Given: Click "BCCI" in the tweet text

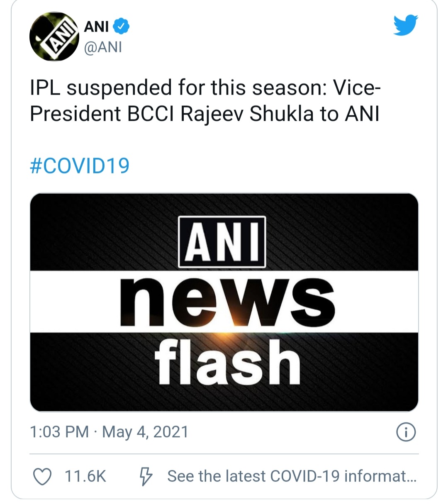Looking at the screenshot, I should coord(151,114).
